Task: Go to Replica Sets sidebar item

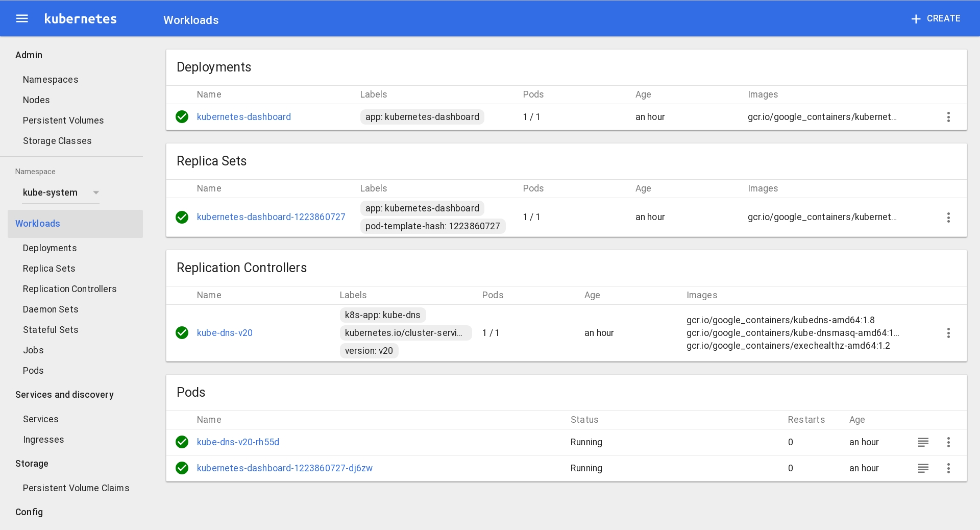Action: [x=49, y=269]
